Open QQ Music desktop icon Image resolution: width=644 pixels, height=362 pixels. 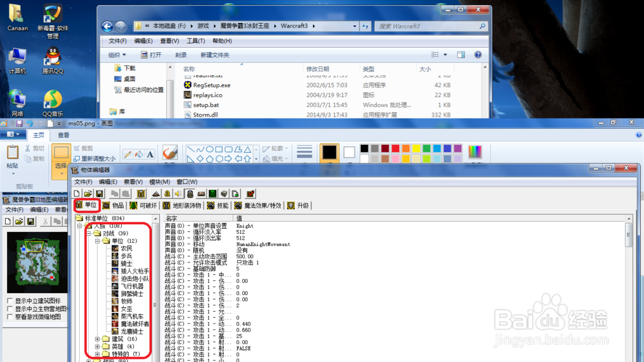click(53, 104)
